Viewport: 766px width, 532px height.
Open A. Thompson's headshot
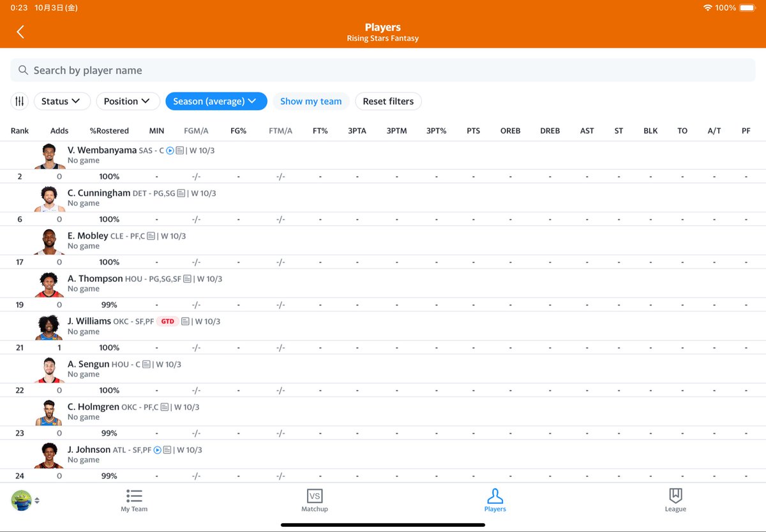[x=49, y=284]
